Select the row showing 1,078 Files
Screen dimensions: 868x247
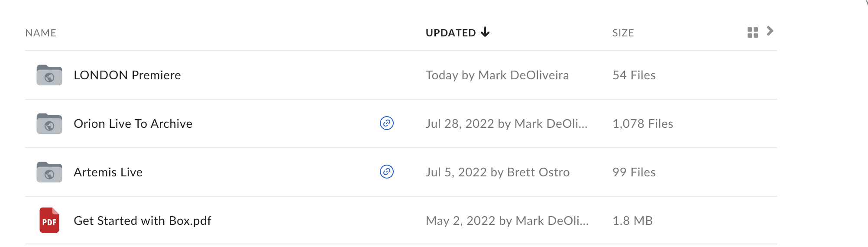tap(401, 123)
